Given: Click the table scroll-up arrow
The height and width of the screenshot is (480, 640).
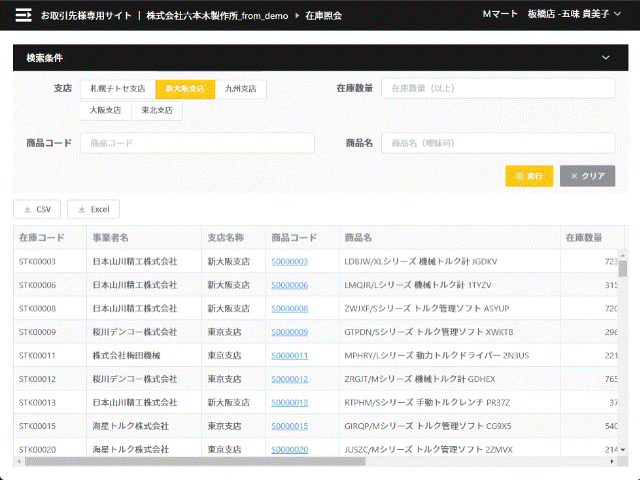Looking at the screenshot, I should pyautogui.click(x=622, y=256).
